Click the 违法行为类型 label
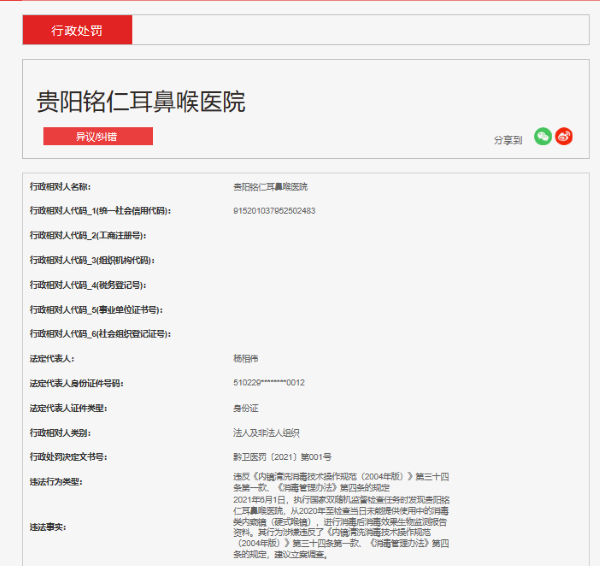600x566 pixels. [56, 482]
